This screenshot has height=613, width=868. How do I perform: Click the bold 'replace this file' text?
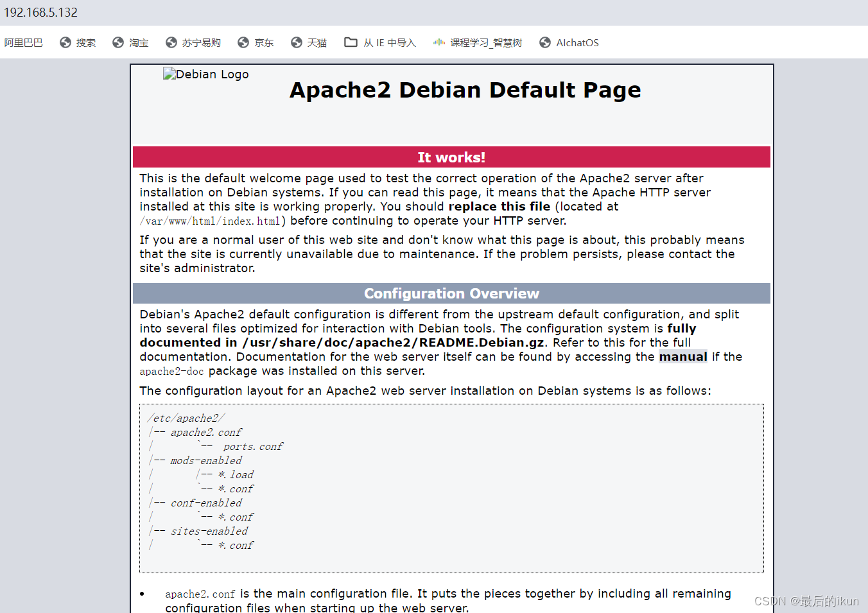pos(499,207)
